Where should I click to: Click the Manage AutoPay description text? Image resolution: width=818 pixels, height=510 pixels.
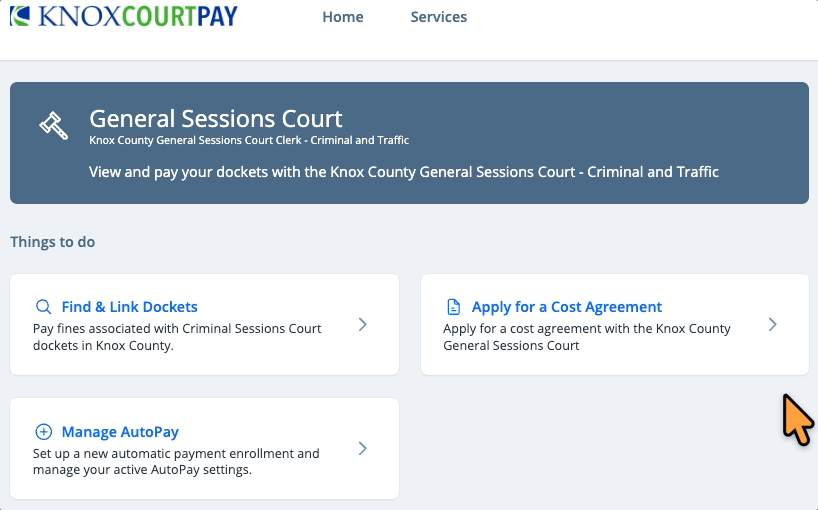tap(176, 461)
